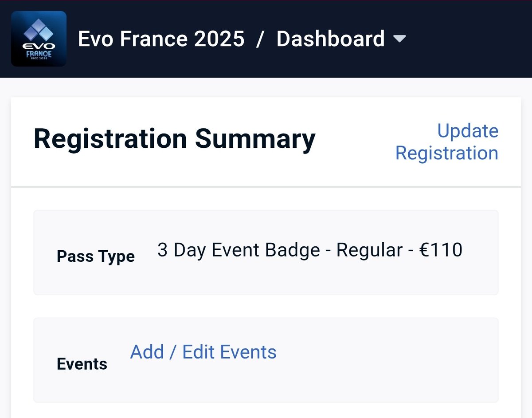Click the slash separator in breadcrumb
Screen dimensions: 532x418
click(x=261, y=39)
